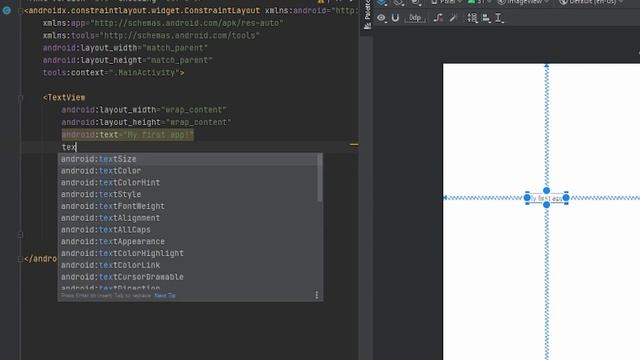
Task: Open the Palette side tab
Action: coord(367,16)
